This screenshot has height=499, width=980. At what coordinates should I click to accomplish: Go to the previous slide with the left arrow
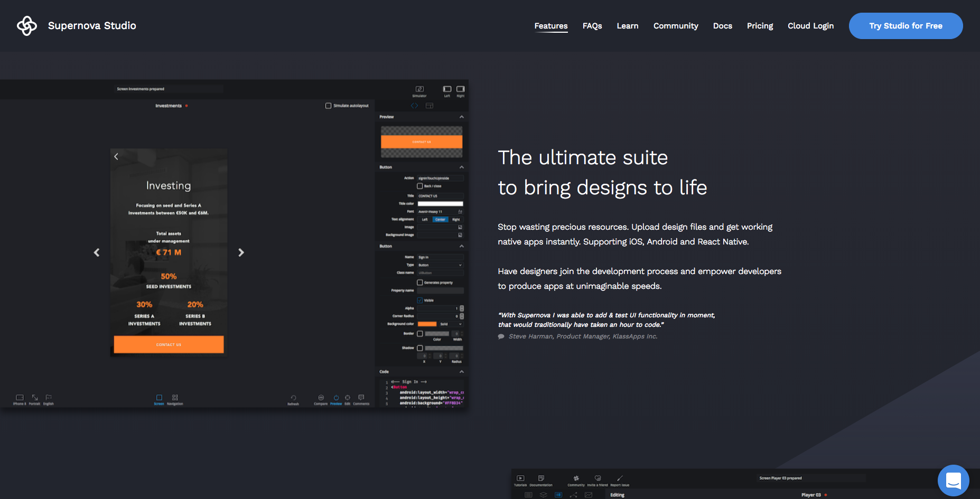97,252
